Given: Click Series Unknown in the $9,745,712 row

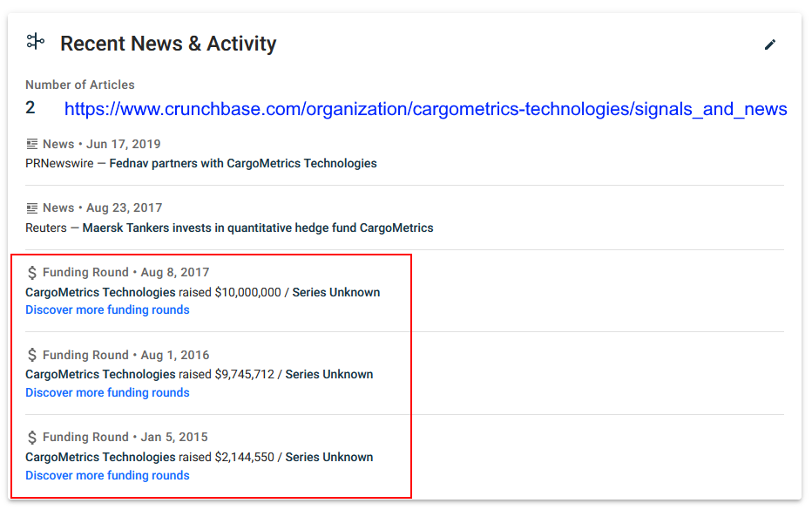Looking at the screenshot, I should point(328,374).
